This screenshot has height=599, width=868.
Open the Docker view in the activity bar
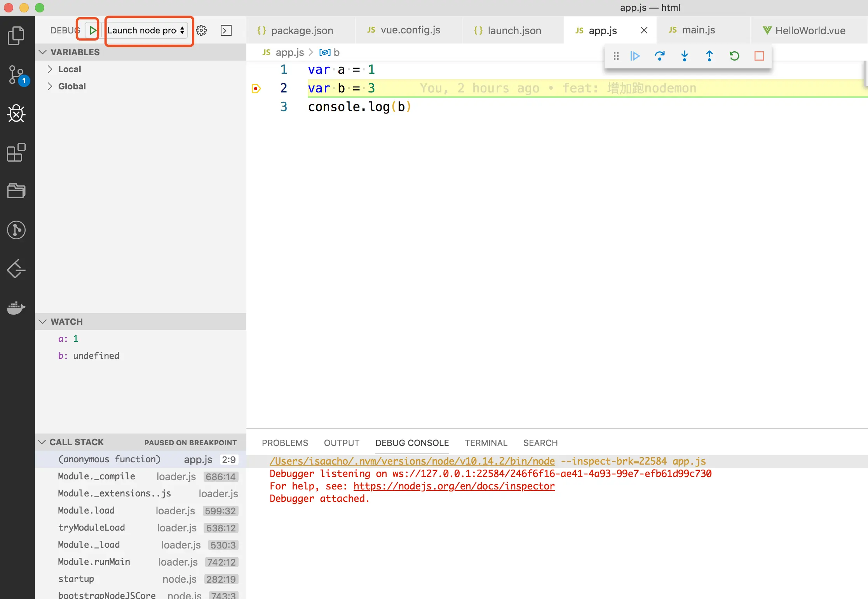[16, 308]
